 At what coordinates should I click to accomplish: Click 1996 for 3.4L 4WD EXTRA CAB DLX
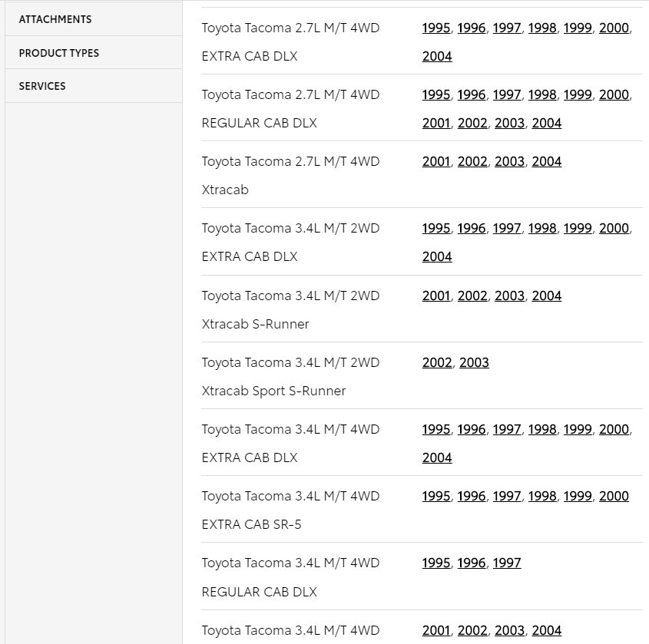pyautogui.click(x=471, y=429)
